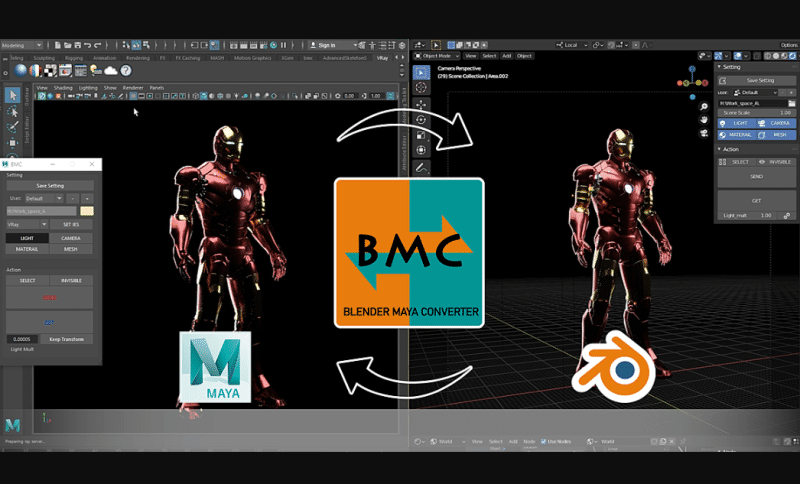Image resolution: width=800 pixels, height=484 pixels.
Task: Click Keep Transform button in Maya BMC
Action: (x=67, y=339)
